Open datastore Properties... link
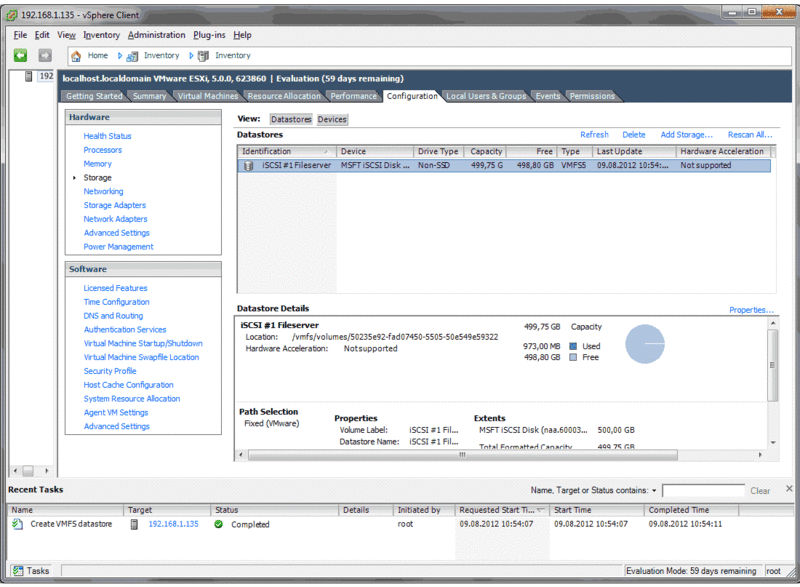Screen dimensions: 800x587 [x=751, y=310]
